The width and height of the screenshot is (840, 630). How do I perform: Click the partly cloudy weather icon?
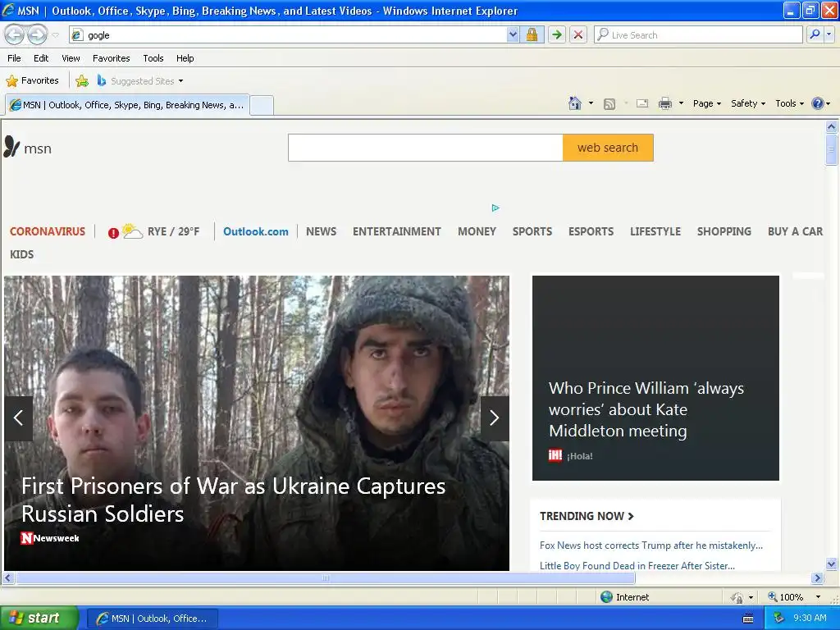coord(132,231)
